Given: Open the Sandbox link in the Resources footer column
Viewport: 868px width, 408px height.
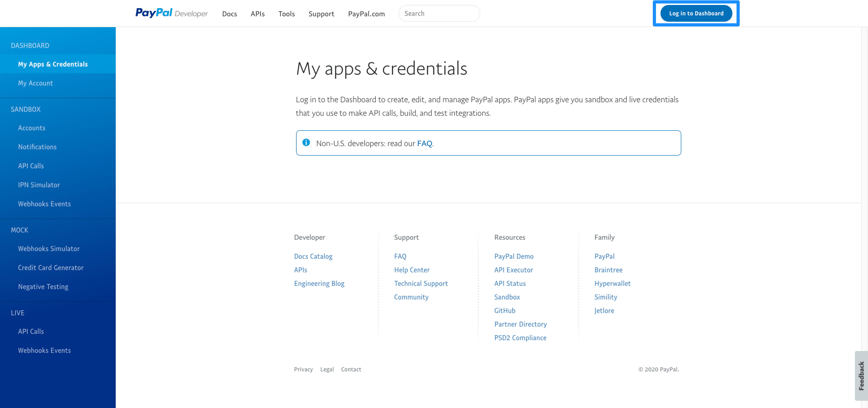Looking at the screenshot, I should pyautogui.click(x=507, y=297).
